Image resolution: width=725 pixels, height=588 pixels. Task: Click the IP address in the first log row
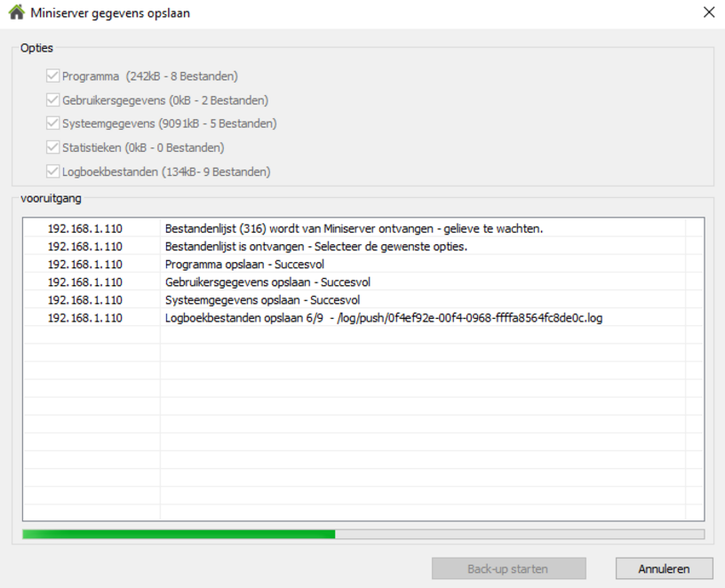click(x=85, y=228)
